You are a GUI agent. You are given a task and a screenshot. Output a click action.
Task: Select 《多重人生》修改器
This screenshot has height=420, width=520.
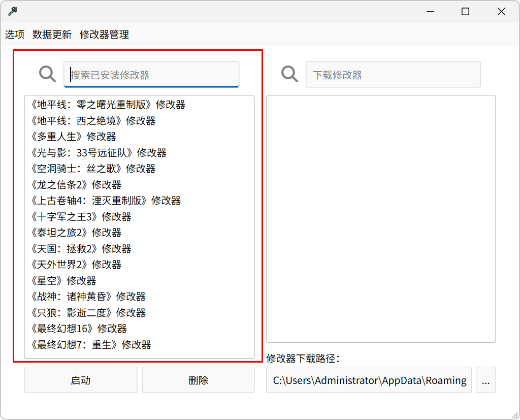click(x=139, y=137)
